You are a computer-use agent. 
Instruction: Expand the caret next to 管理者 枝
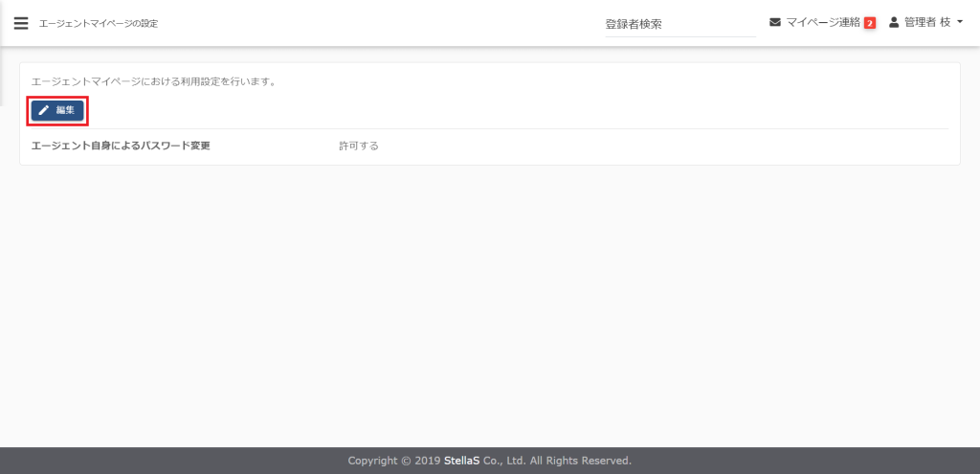tap(960, 22)
